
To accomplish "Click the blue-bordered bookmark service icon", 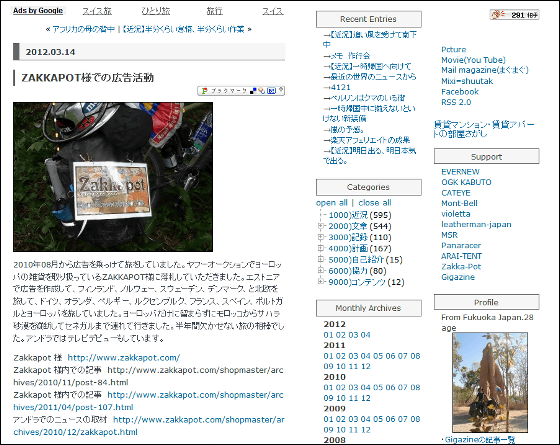I will pos(271,91).
